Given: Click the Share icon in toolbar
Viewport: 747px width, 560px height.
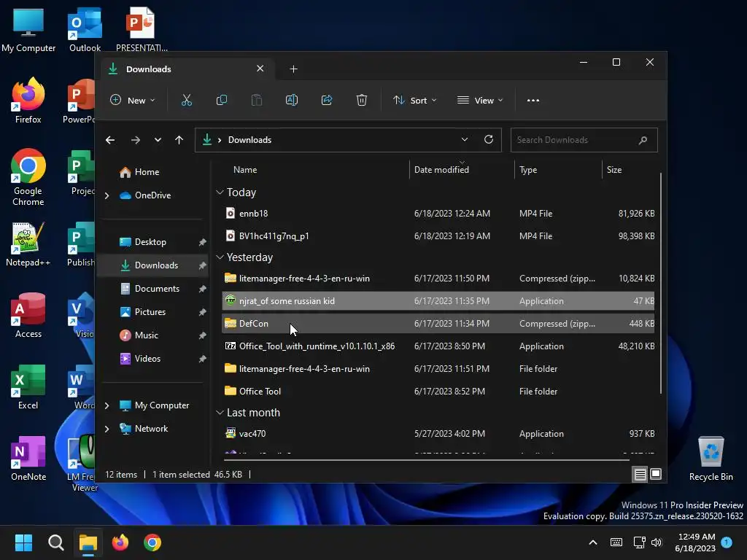Looking at the screenshot, I should tap(327, 100).
